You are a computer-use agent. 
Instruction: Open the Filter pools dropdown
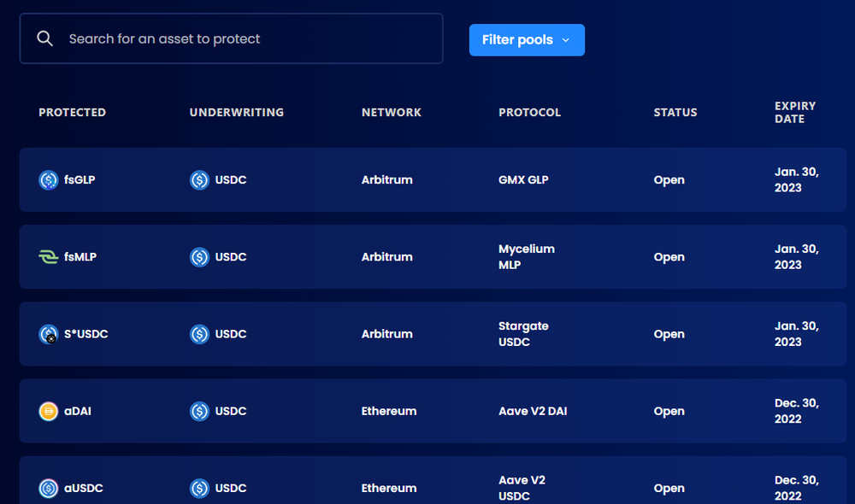[x=527, y=40]
